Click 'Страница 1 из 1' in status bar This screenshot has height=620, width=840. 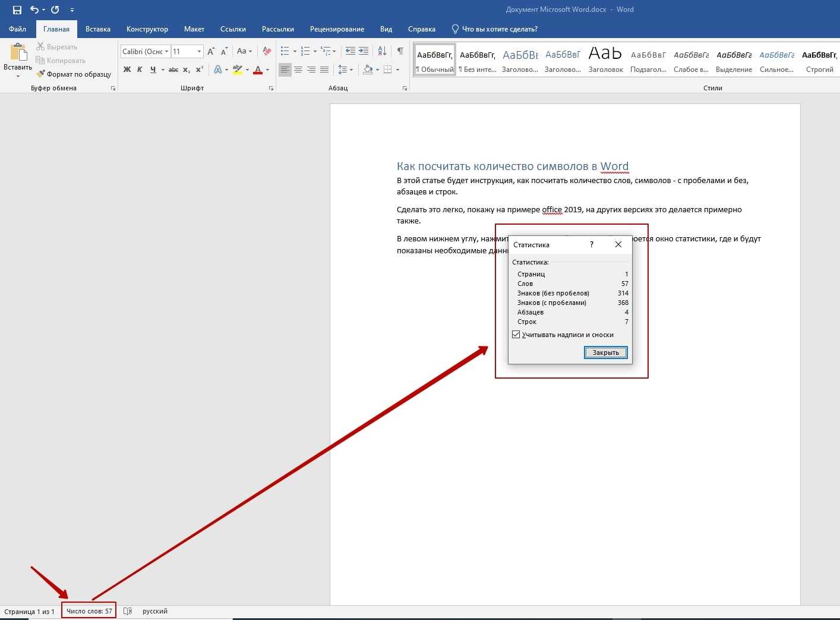click(29, 611)
